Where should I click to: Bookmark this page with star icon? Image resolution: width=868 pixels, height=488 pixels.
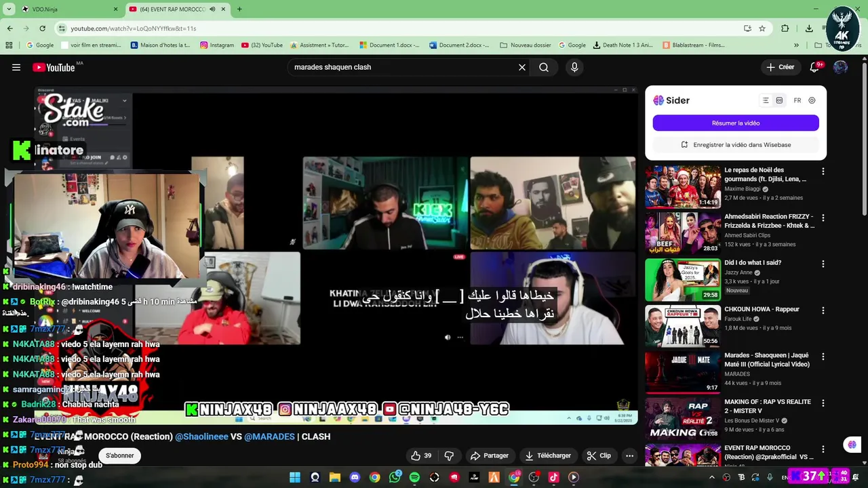pyautogui.click(x=762, y=28)
